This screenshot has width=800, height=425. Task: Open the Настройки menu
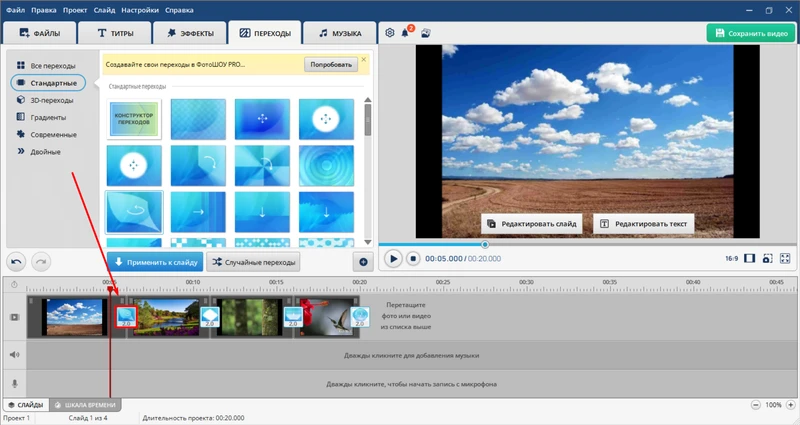coord(139,8)
